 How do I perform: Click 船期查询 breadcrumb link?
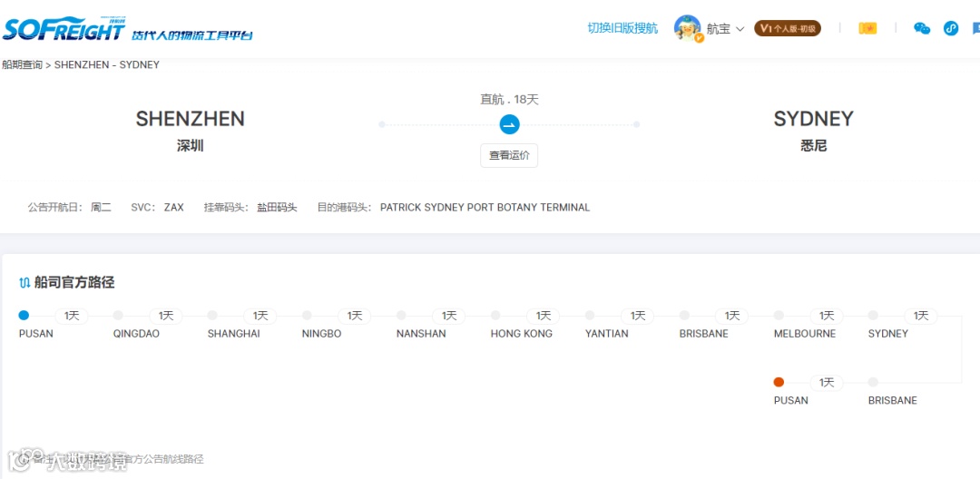22,64
